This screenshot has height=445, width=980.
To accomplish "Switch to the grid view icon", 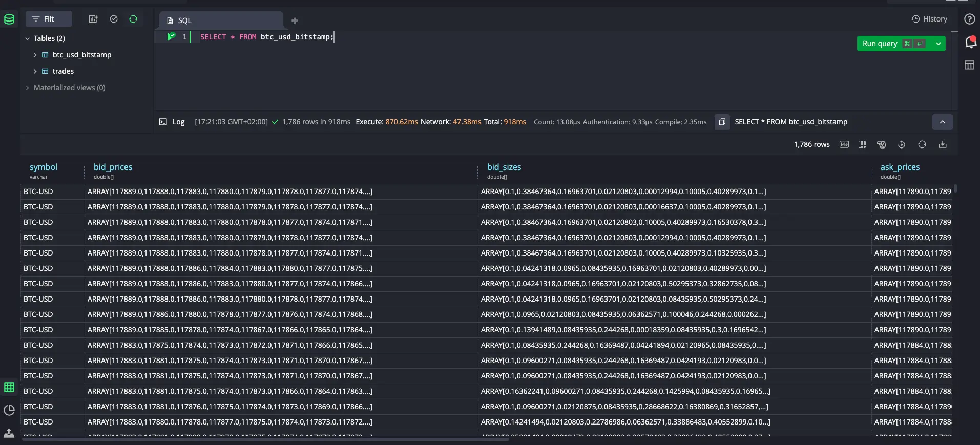I will point(9,387).
